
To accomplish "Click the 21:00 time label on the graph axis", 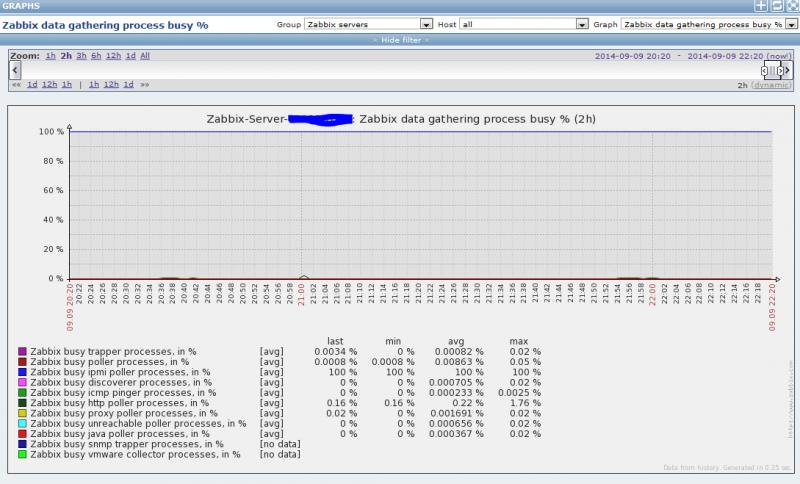I will point(301,294).
